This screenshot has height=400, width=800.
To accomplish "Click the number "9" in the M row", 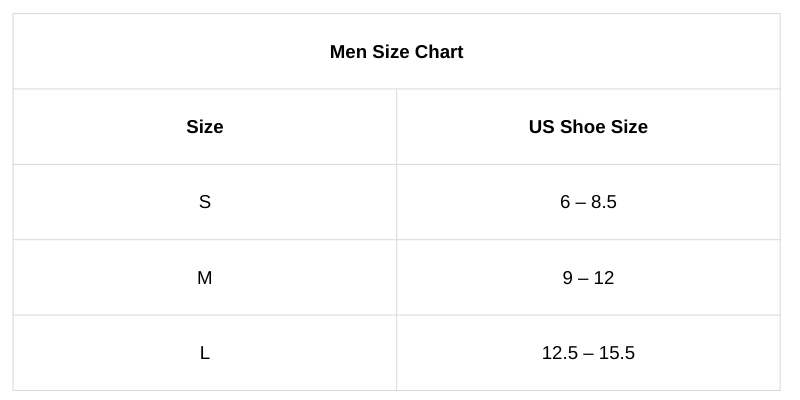I will click(x=567, y=278).
